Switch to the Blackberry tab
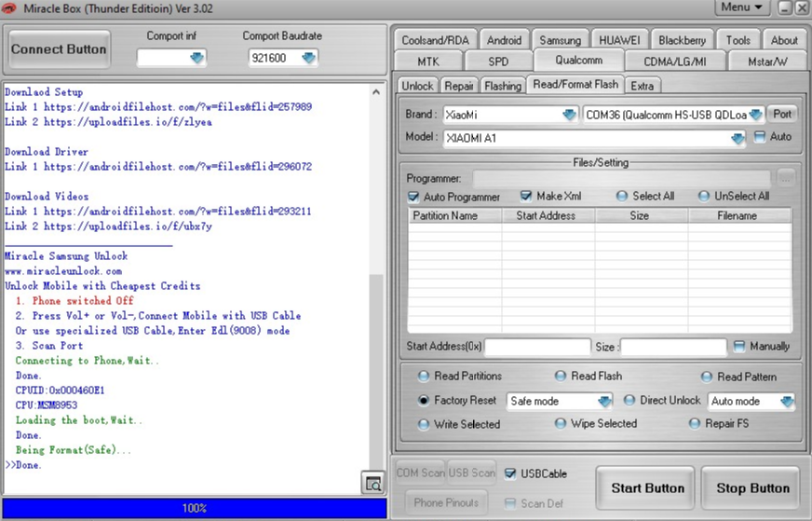Image resolution: width=812 pixels, height=521 pixels. pos(682,40)
